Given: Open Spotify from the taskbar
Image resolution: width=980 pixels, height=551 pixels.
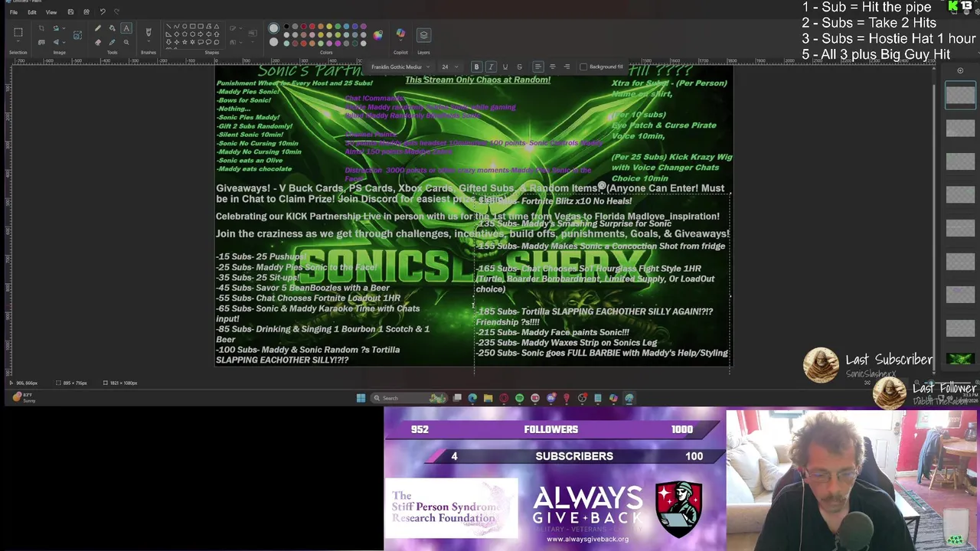Looking at the screenshot, I should click(519, 398).
